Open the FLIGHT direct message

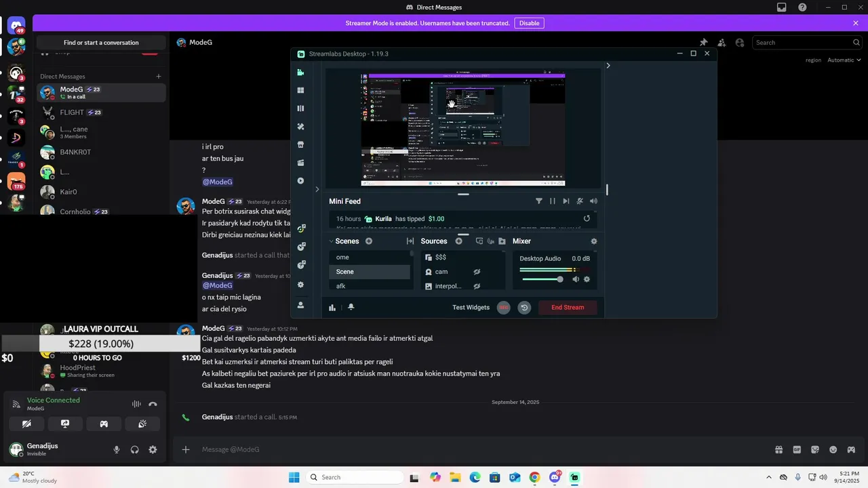pyautogui.click(x=101, y=113)
